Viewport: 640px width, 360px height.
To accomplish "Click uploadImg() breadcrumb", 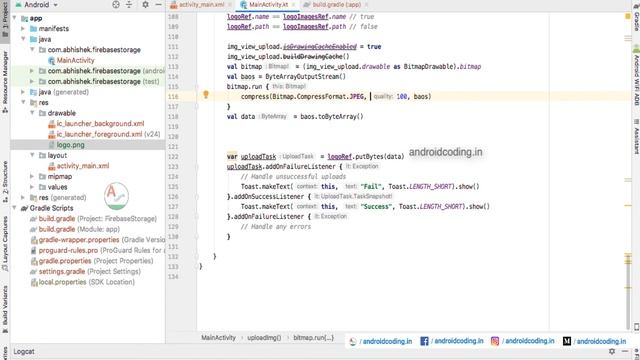I will click(264, 338).
